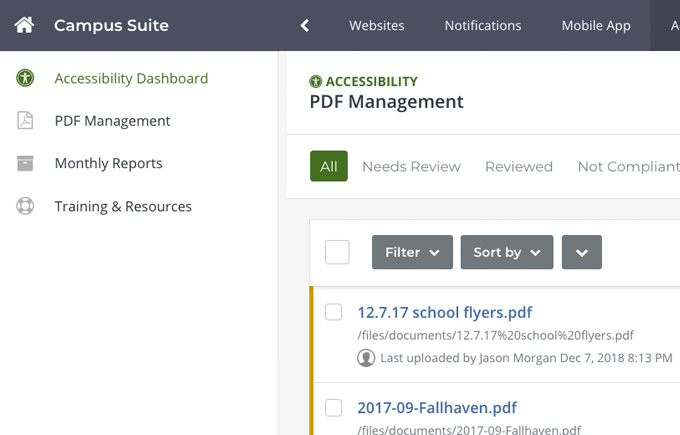Check the 12.7.17 school flyers.pdf checkbox

(334, 312)
